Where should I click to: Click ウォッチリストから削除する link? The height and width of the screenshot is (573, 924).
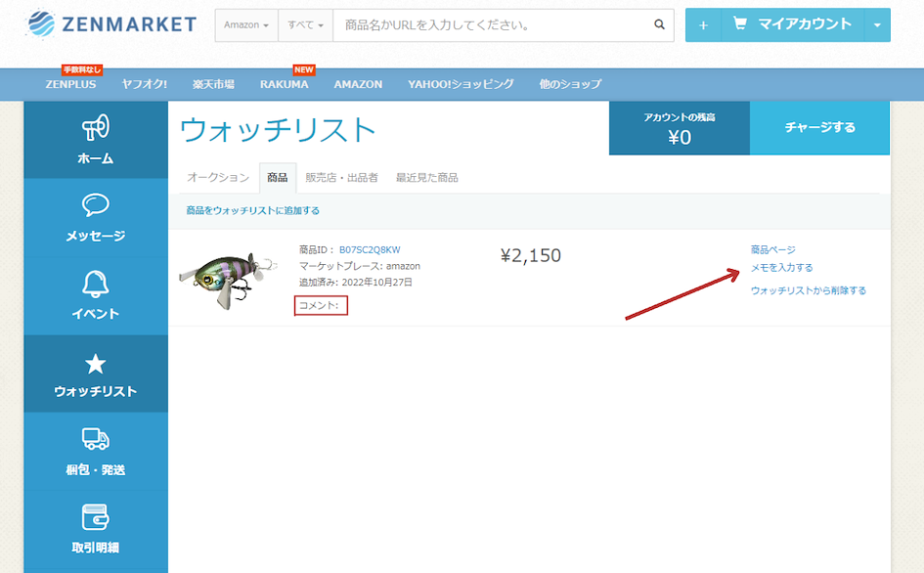point(809,290)
